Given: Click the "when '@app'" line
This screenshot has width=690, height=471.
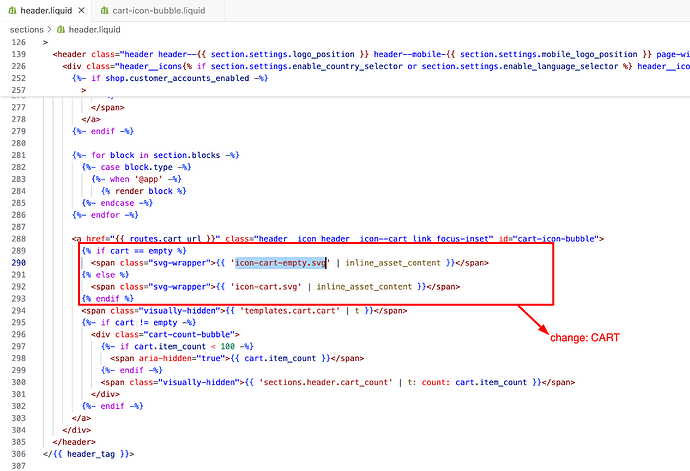Looking at the screenshot, I should pyautogui.click(x=136, y=179).
